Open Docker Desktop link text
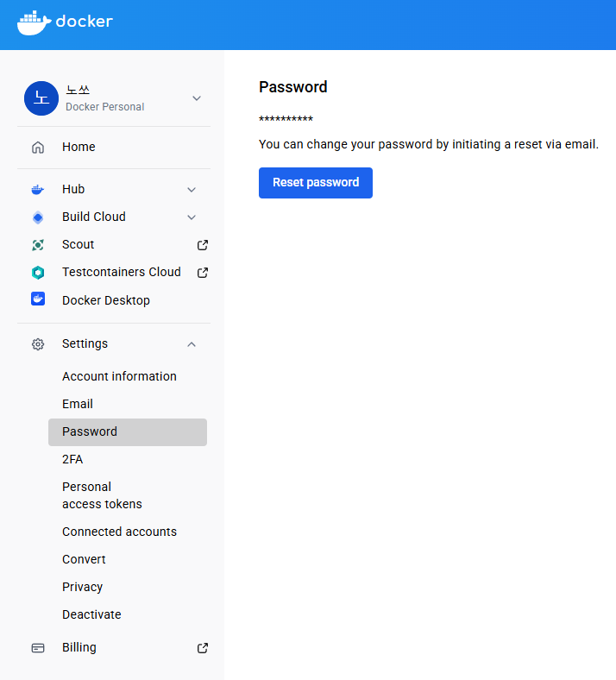616x680 pixels. 106,300
